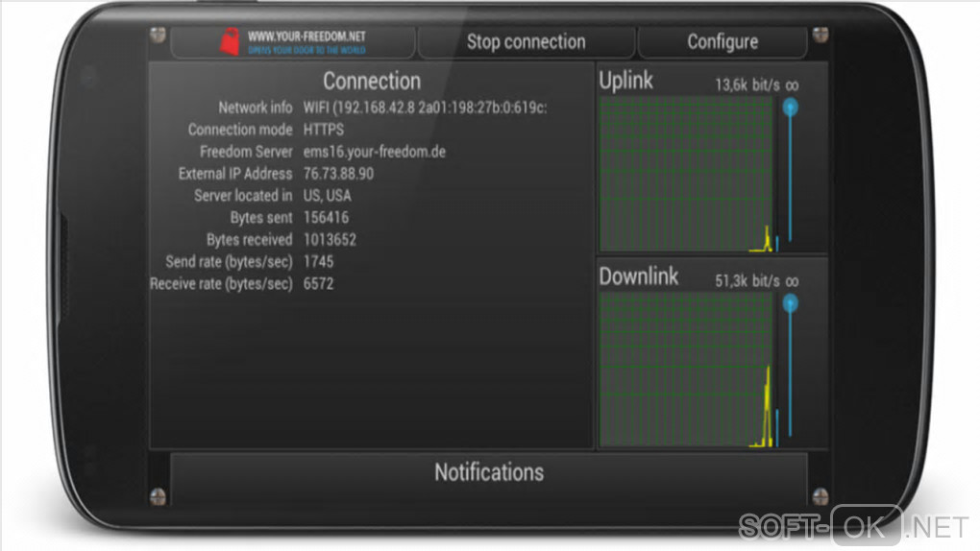The image size is (980, 551).
Task: Expand the Notifications panel
Action: coord(489,473)
